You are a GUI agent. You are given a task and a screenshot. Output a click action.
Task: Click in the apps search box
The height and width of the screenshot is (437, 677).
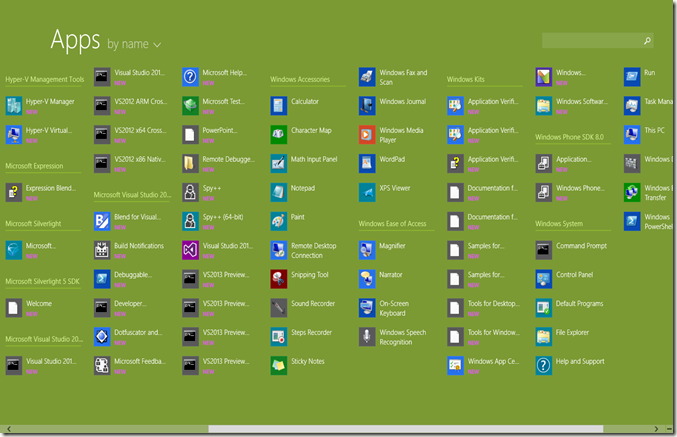[x=590, y=41]
